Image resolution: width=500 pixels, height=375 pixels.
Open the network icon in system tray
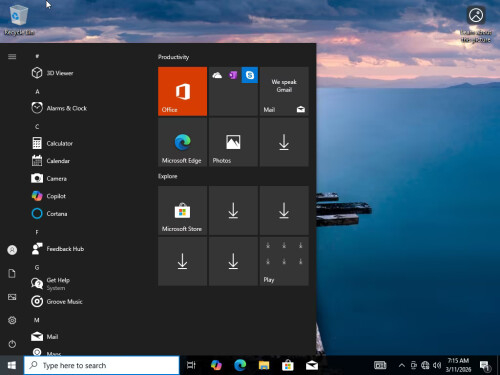(425, 365)
